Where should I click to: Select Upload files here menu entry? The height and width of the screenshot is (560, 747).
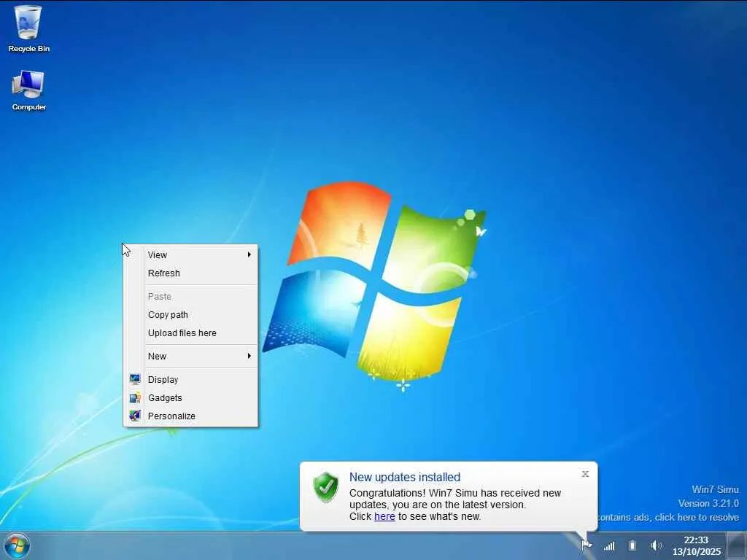tap(190, 332)
